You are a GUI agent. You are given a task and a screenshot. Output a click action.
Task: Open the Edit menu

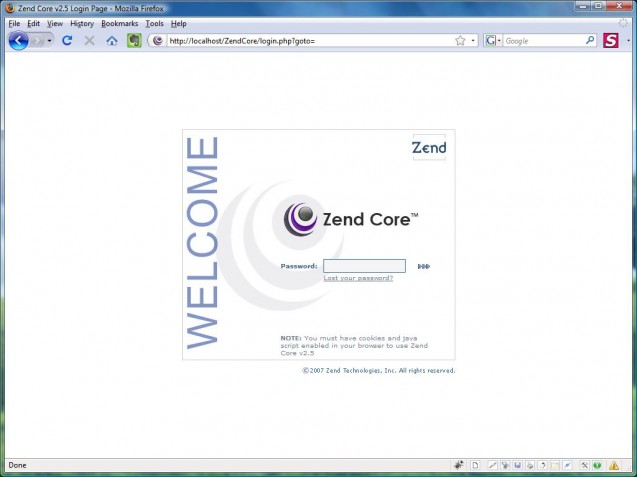click(x=33, y=24)
